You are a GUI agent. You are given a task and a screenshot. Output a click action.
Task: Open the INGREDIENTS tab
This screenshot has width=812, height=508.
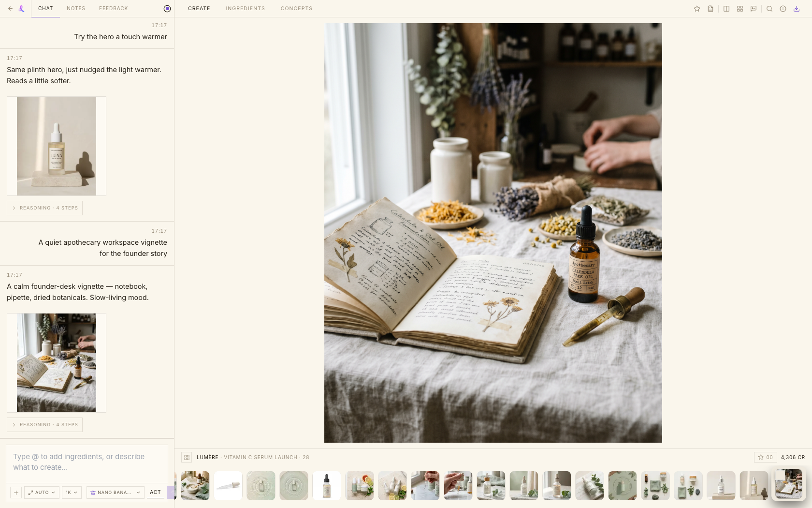coord(245,9)
